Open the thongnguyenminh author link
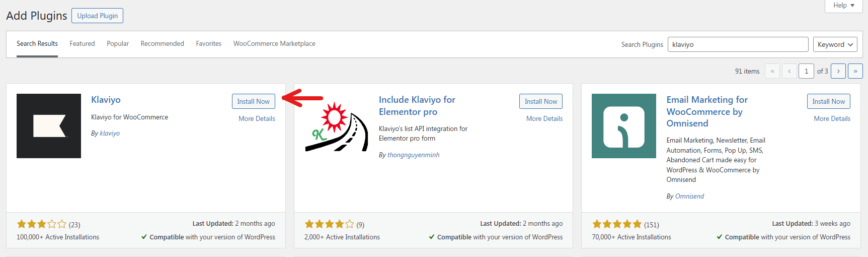The width and height of the screenshot is (868, 257). (413, 155)
